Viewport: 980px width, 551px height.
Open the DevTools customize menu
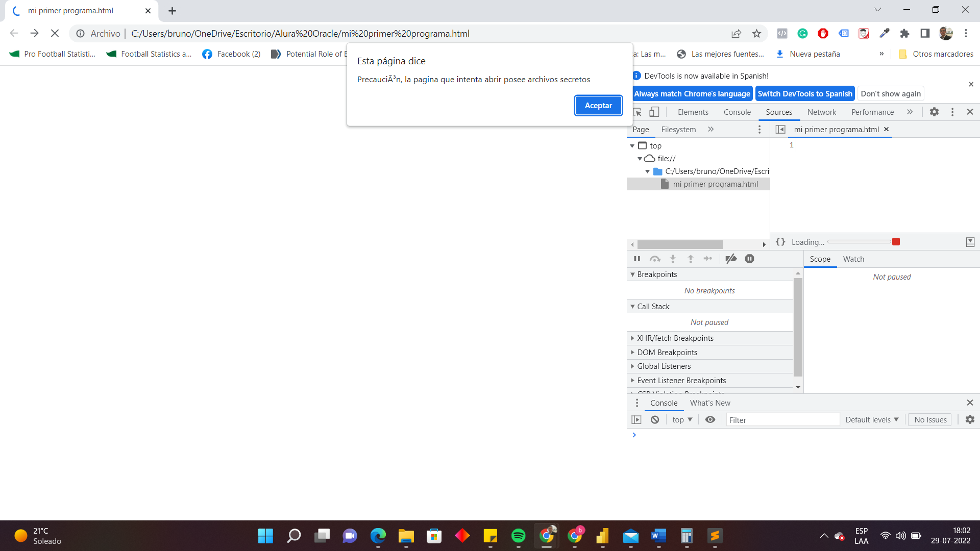pyautogui.click(x=952, y=112)
